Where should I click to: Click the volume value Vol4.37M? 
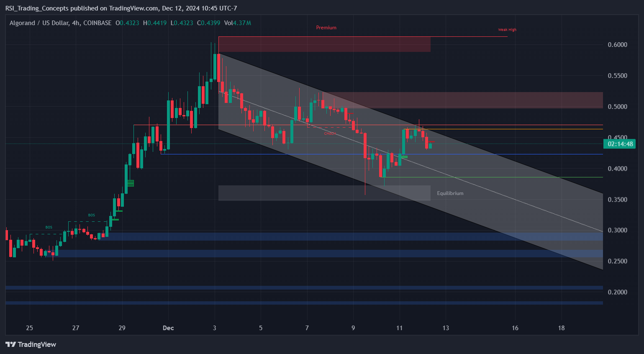click(x=238, y=23)
